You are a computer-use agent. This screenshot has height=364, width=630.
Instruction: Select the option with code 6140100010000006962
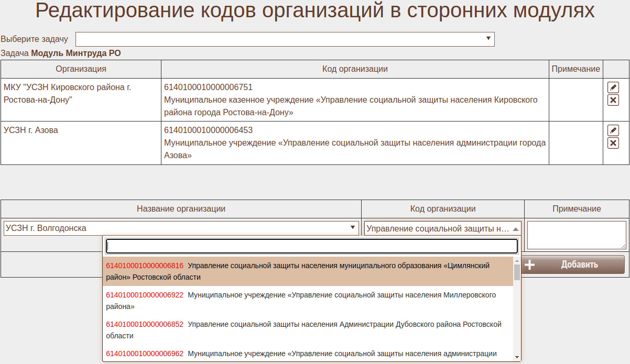coord(308,354)
